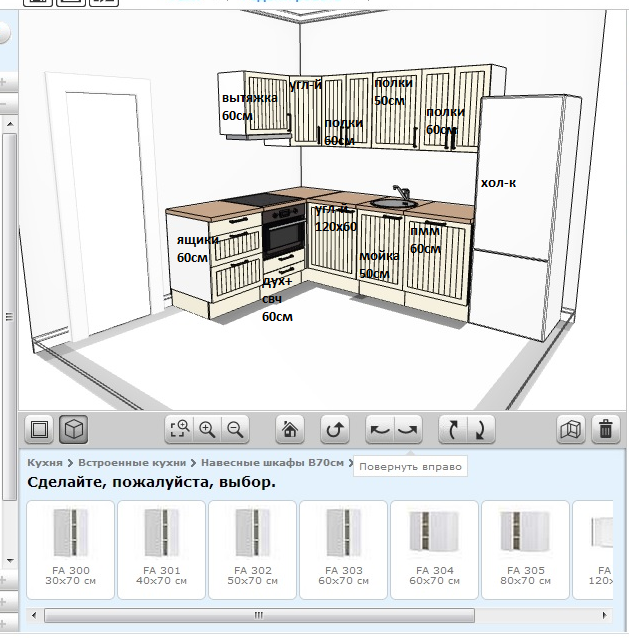Click down arrow of left panel scrollbar
629x638 pixels.
pos(10,561)
